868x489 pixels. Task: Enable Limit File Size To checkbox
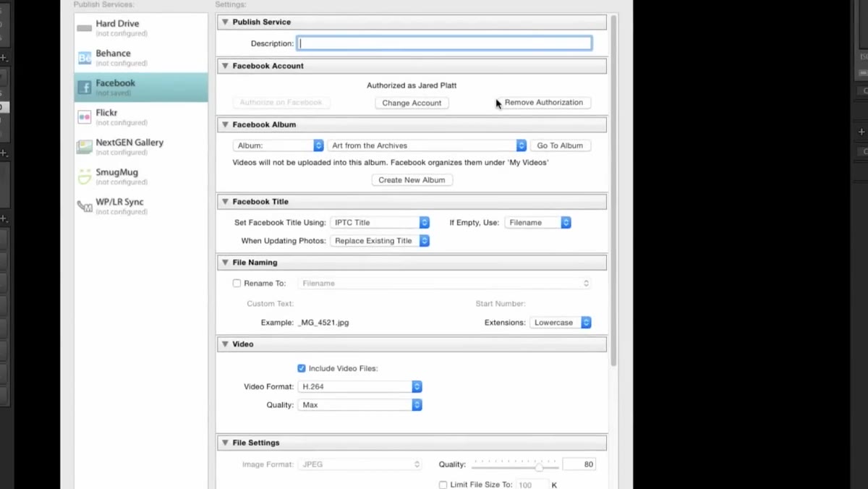point(443,485)
